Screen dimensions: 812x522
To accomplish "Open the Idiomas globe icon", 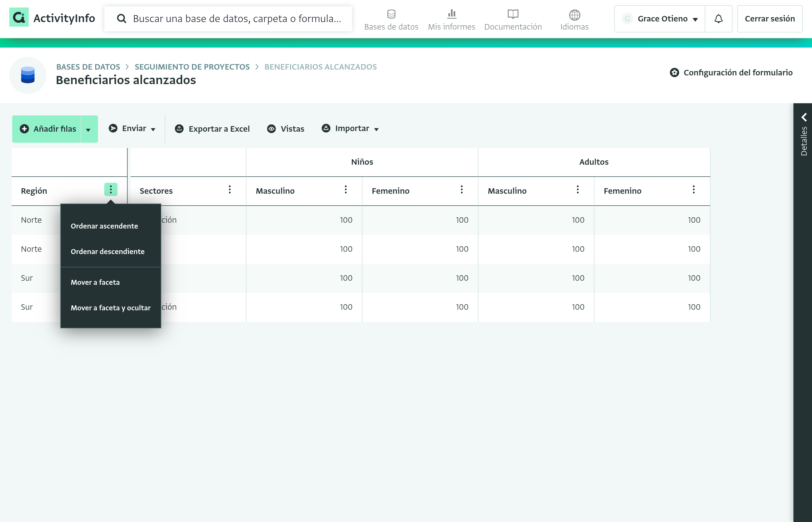I will [x=574, y=14].
